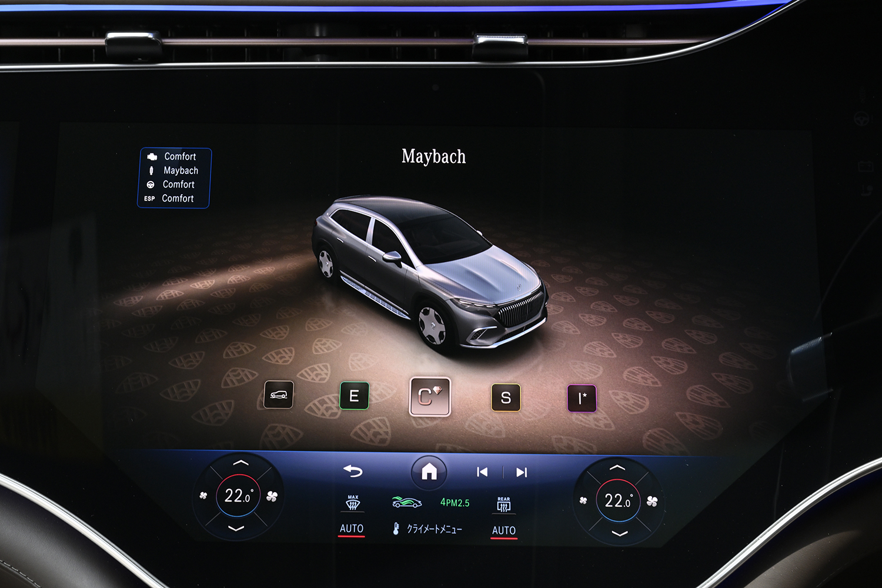Image resolution: width=882 pixels, height=588 pixels.
Task: Raise right zone temperature with up chevron
Action: pos(617,467)
